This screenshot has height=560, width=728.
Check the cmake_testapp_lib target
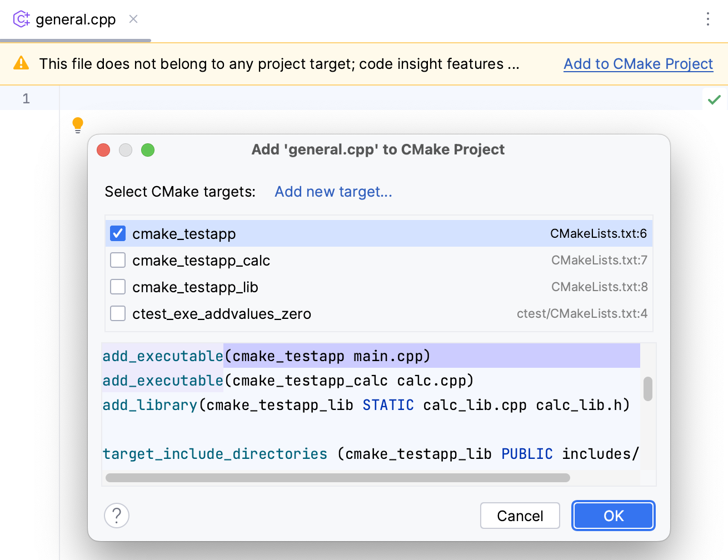pos(117,287)
